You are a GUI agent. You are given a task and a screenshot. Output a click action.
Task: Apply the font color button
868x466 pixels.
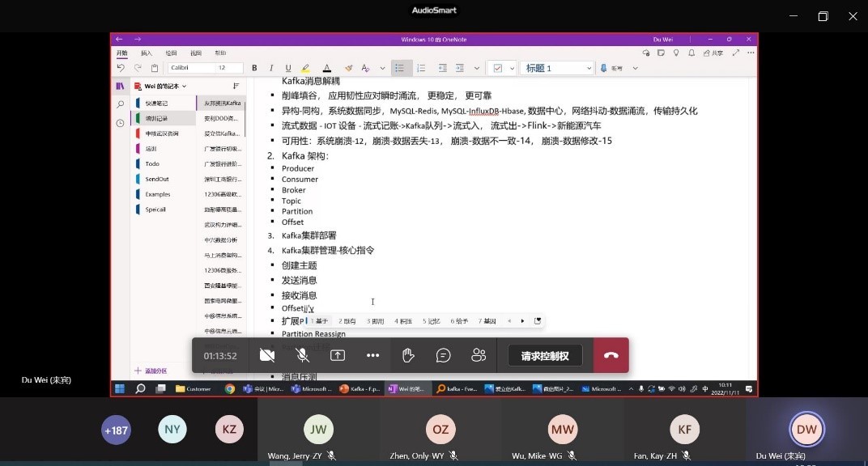pos(327,68)
